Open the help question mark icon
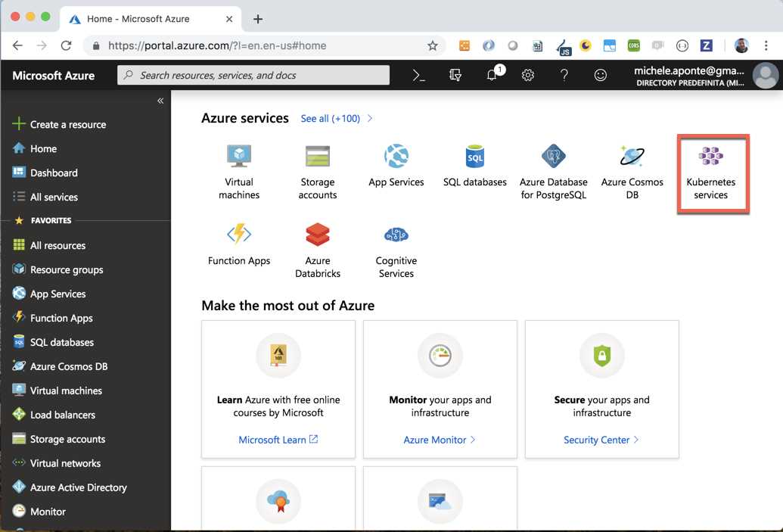This screenshot has width=783, height=532. pos(564,75)
